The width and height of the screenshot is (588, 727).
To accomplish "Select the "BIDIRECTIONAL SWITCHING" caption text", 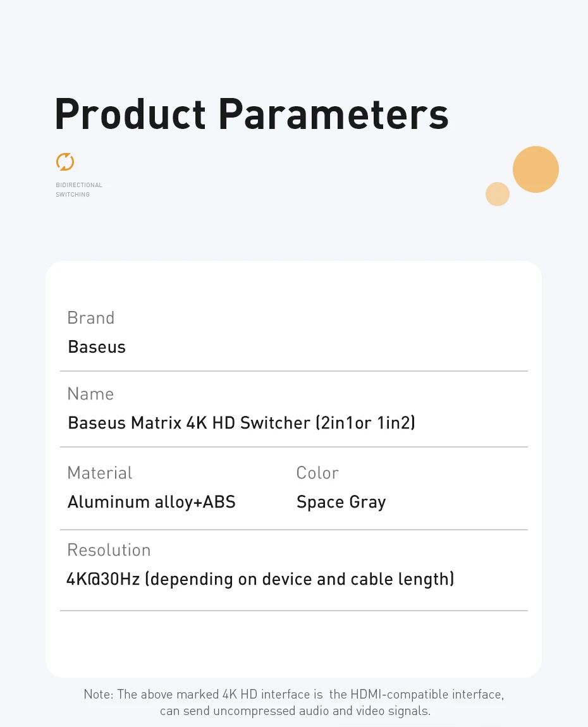I will [78, 190].
